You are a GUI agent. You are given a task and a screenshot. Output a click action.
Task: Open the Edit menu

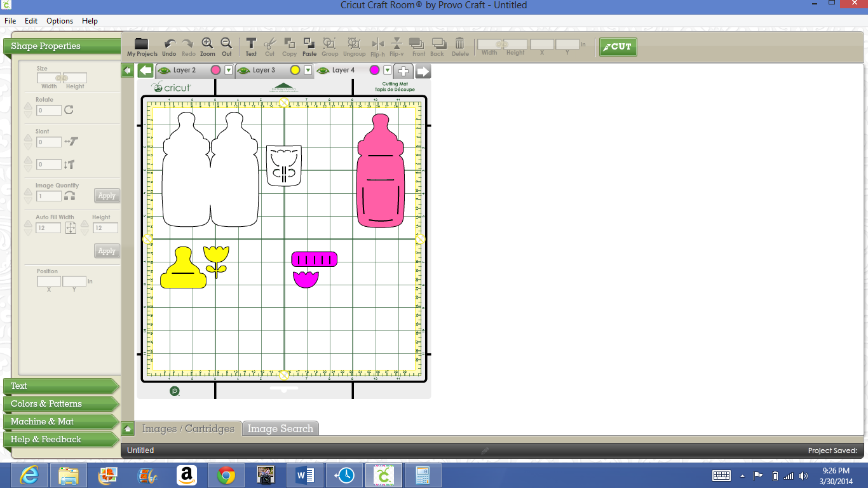(31, 21)
